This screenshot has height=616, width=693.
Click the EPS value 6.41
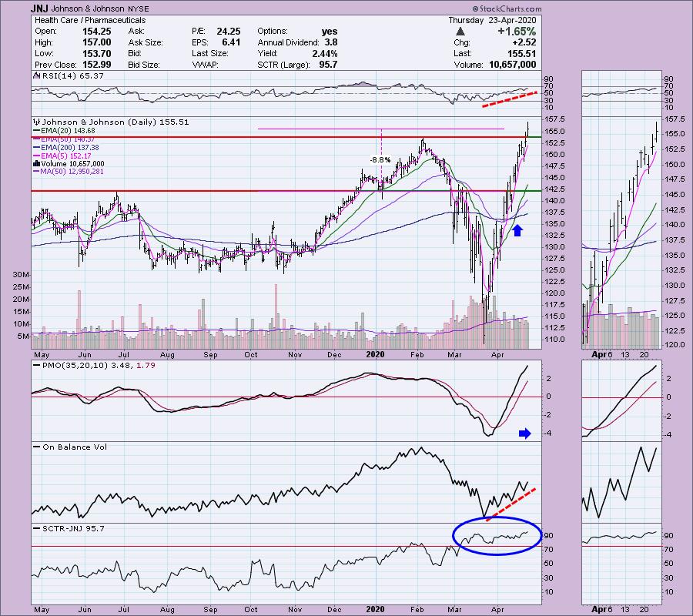click(x=231, y=42)
